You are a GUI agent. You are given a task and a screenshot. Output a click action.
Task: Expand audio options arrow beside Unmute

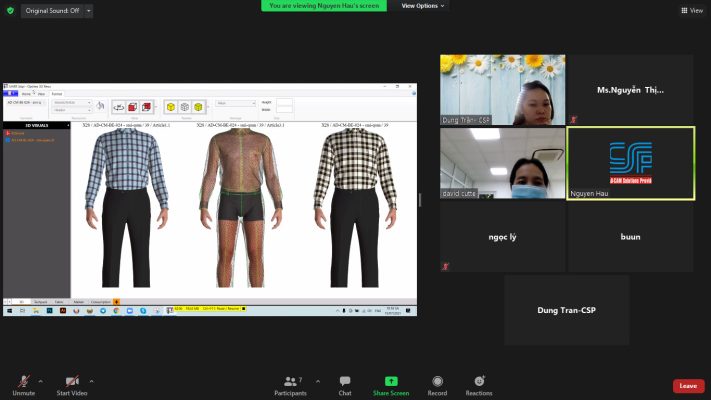coord(41,381)
